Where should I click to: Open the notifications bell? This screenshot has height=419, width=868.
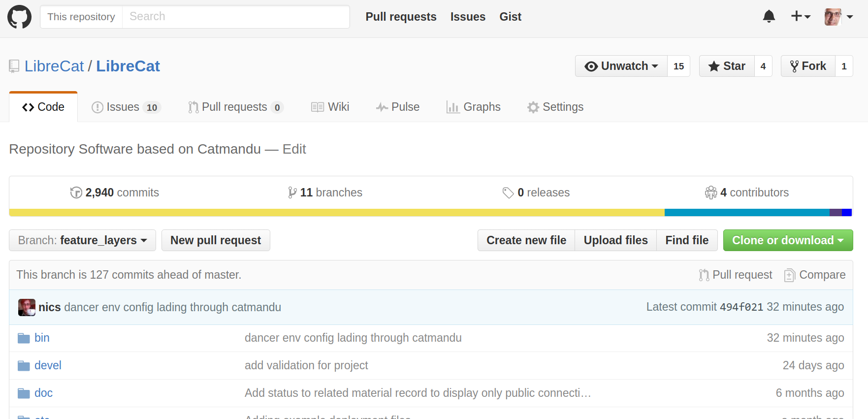click(769, 17)
